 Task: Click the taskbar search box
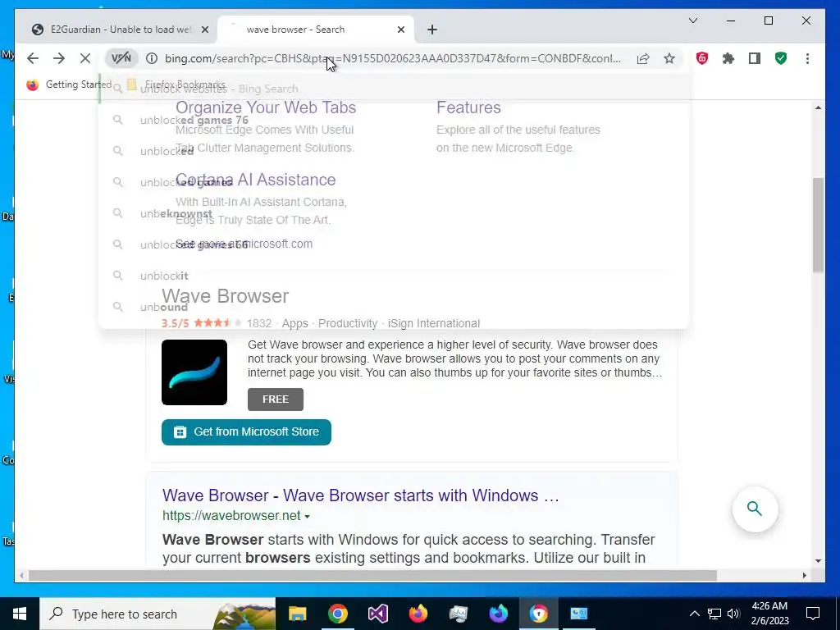158,614
